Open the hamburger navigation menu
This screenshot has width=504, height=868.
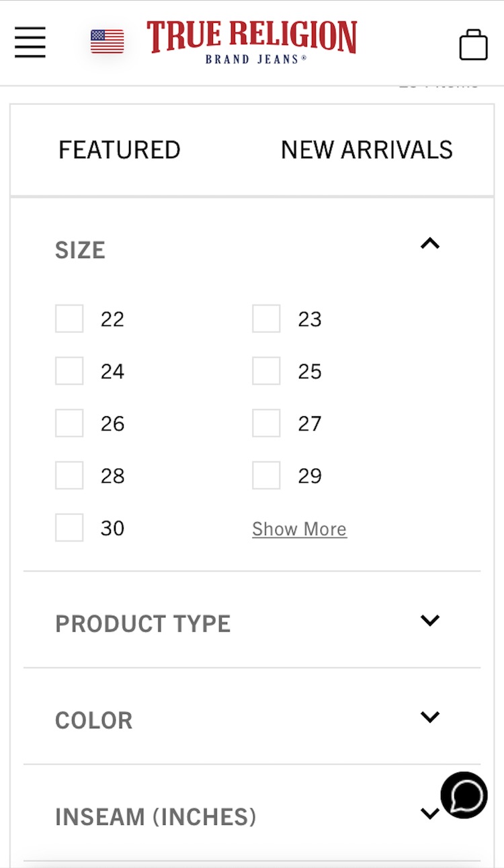30,42
